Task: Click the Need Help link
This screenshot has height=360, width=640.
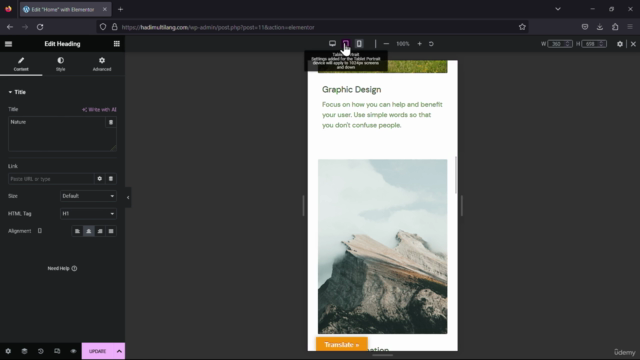Action: (62, 268)
